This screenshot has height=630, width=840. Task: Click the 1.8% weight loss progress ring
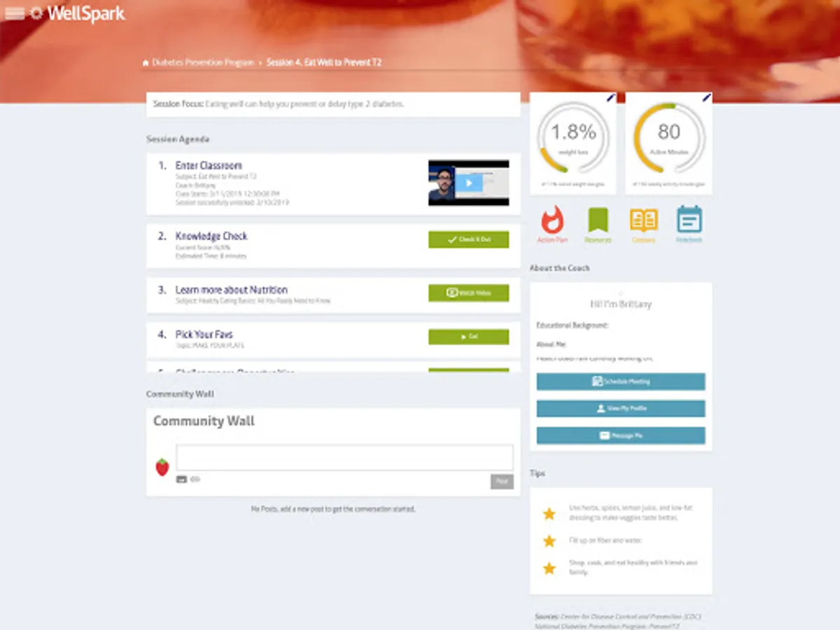click(x=573, y=139)
